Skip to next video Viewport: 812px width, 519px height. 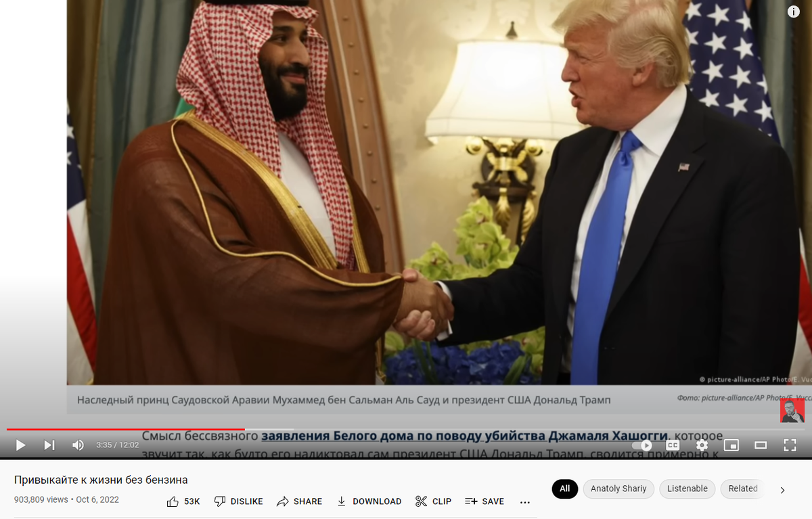point(49,445)
